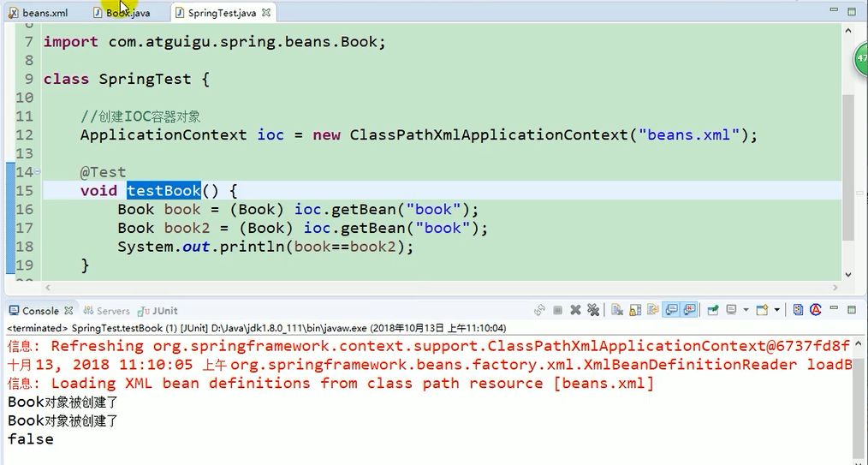Click ClassPathXmlApplicationContext in line 12
Screen dimensions: 868x465
pos(489,135)
